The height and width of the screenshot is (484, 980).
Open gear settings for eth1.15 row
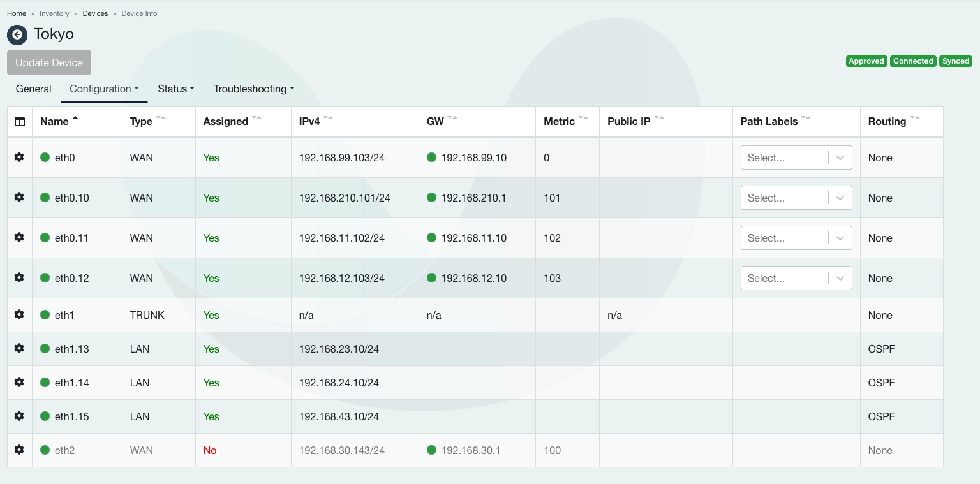[x=19, y=416]
